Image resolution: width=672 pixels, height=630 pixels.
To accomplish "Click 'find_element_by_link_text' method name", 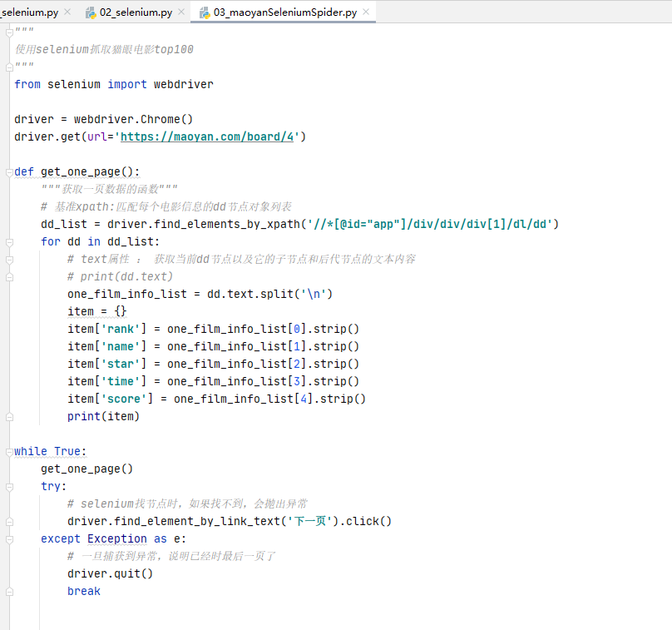I will 197,522.
